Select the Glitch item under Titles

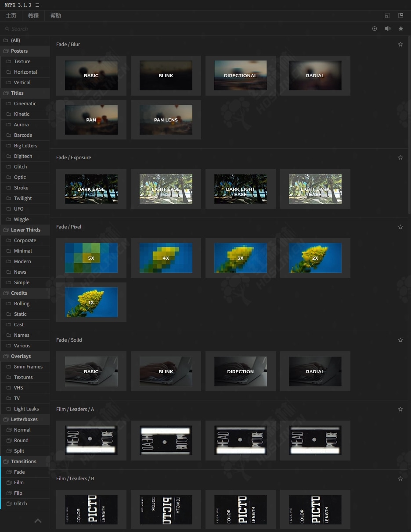(20, 167)
